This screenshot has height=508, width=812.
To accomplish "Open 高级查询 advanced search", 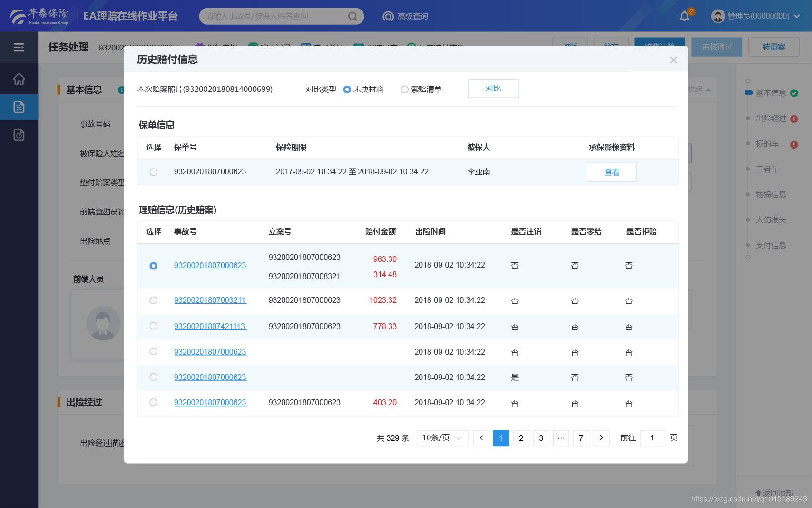I will tap(405, 16).
